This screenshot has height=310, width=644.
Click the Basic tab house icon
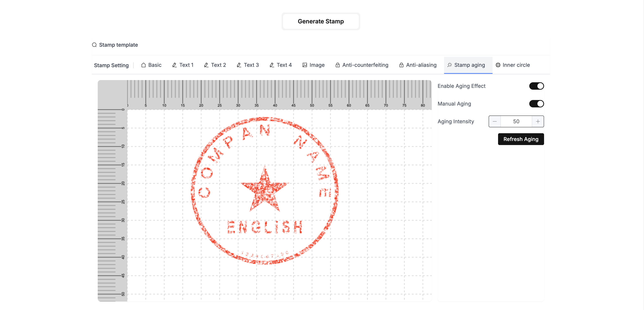pos(144,65)
